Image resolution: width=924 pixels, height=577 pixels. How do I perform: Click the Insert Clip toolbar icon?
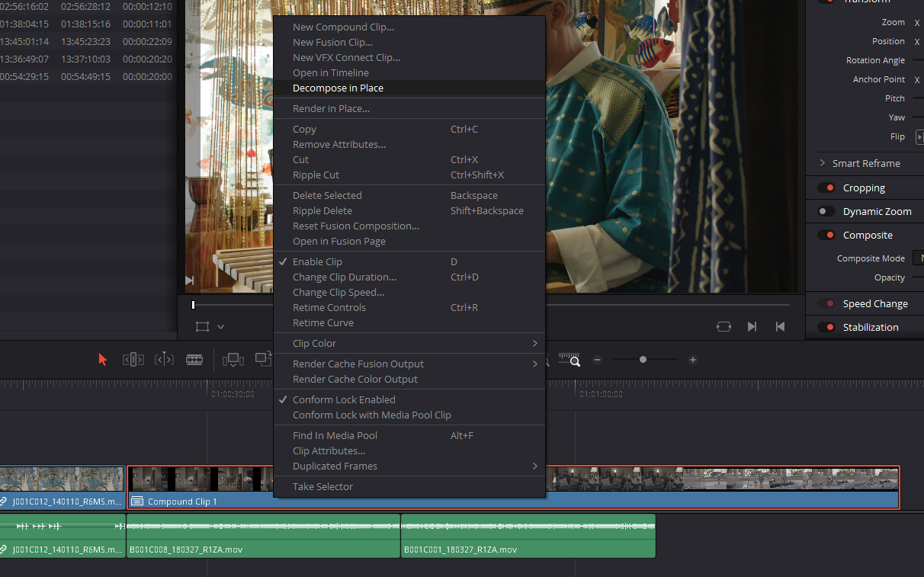click(x=233, y=360)
